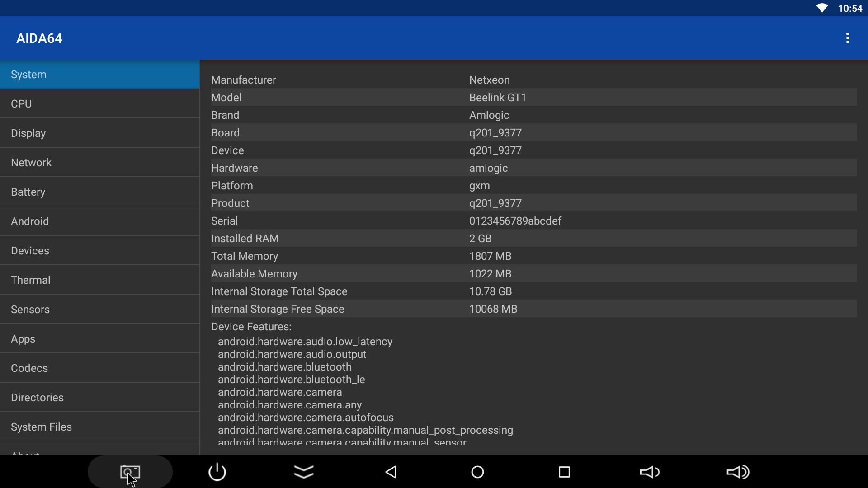Click android.hardware.bluetooth_le feature entry
868x488 pixels.
(292, 380)
